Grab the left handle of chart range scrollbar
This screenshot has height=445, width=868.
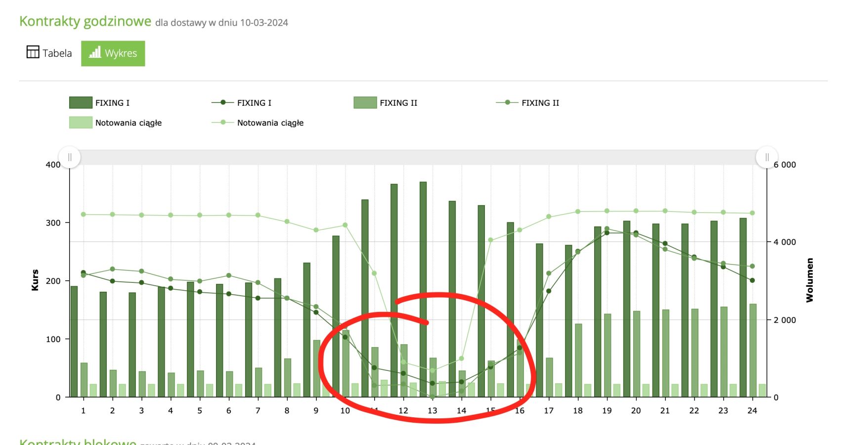70,157
